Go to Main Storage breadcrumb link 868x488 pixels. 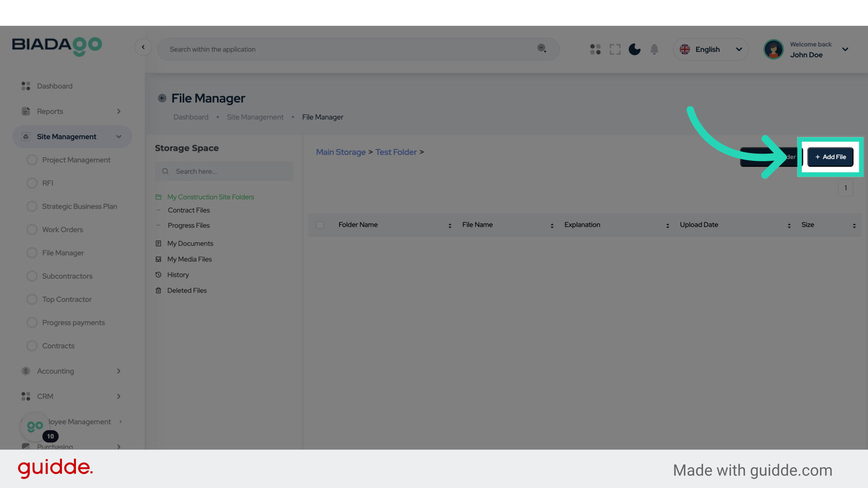pos(340,152)
